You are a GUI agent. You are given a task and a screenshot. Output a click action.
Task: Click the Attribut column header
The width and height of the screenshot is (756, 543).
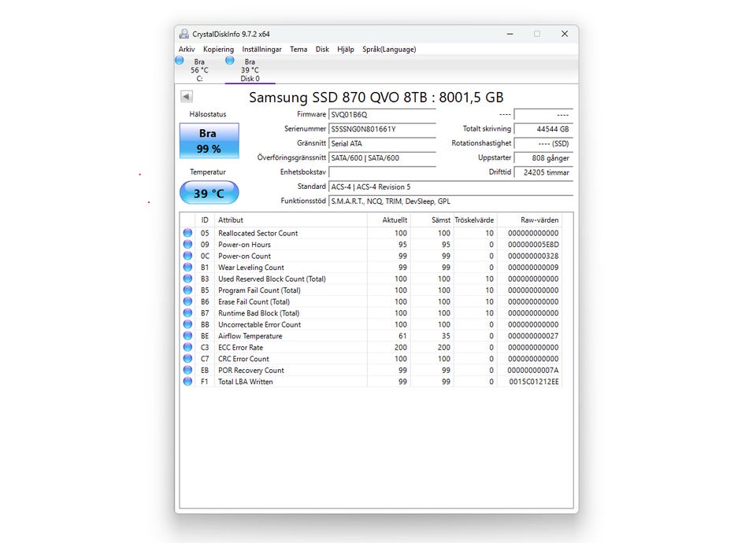(x=291, y=220)
